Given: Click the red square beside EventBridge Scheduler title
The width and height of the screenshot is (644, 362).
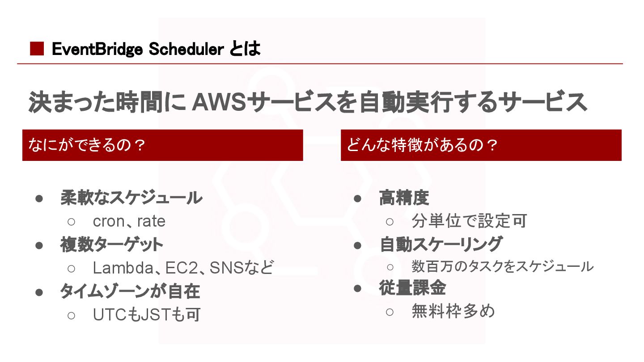Looking at the screenshot, I should (x=37, y=49).
